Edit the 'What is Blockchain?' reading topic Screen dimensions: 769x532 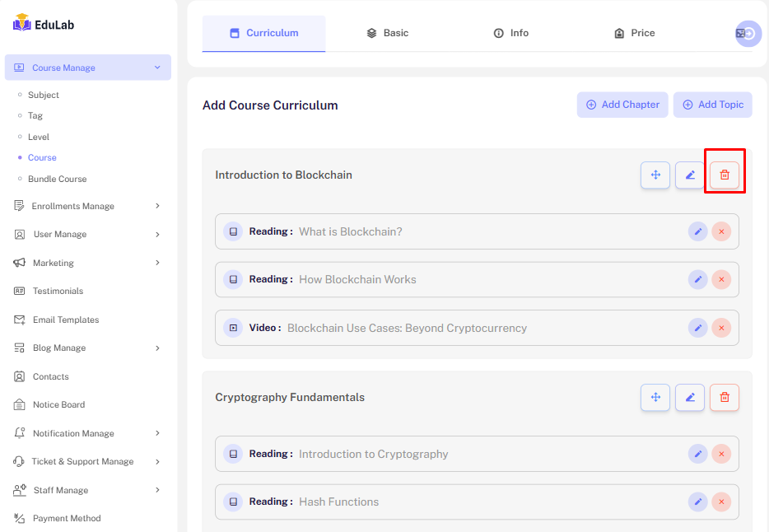pyautogui.click(x=697, y=231)
